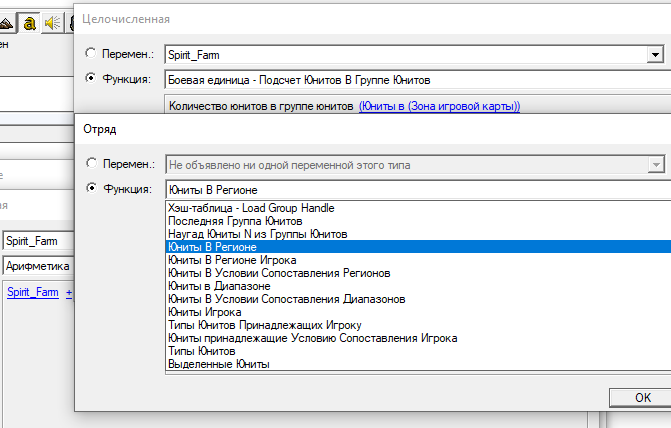Expand the Spirit_Farm variable dropdown arrow

[654, 54]
